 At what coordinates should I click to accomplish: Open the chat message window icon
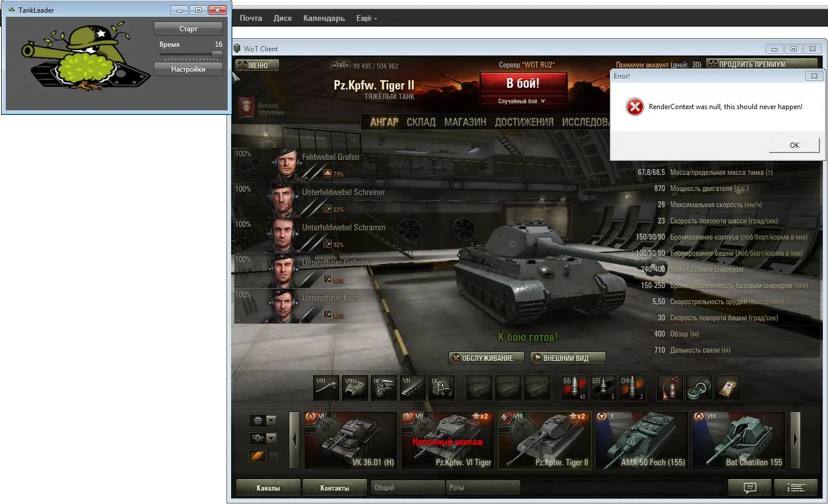(750, 488)
